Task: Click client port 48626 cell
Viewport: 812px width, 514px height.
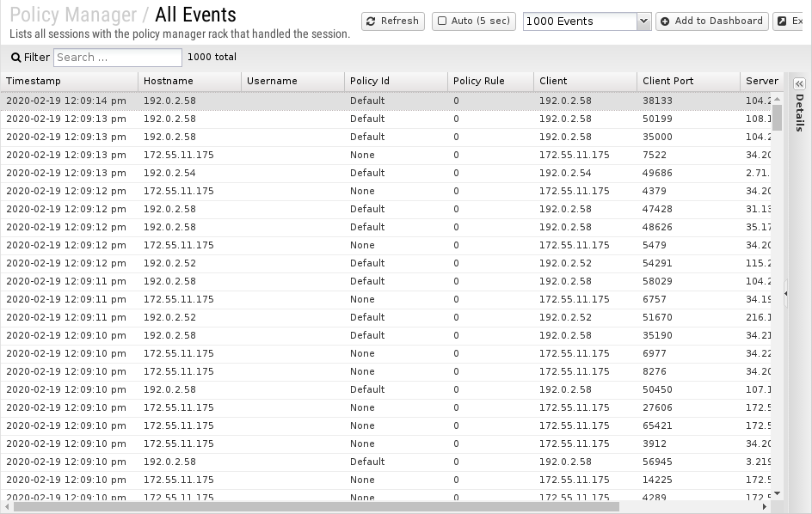Action: [688, 227]
